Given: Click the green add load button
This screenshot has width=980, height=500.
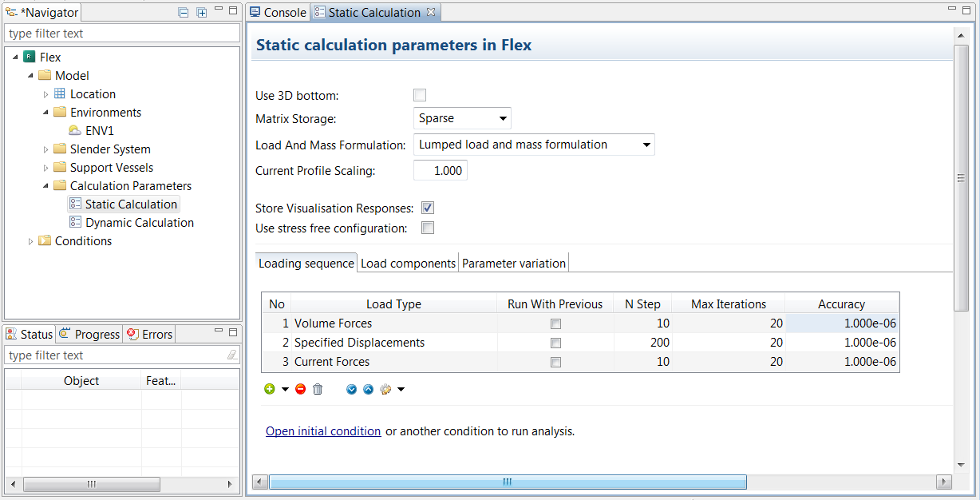Looking at the screenshot, I should (x=270, y=389).
